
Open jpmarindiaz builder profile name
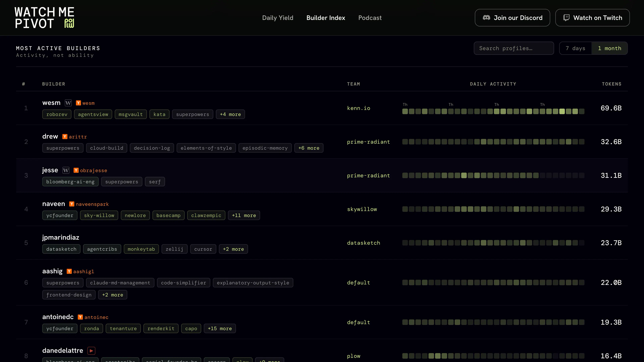coord(61,238)
